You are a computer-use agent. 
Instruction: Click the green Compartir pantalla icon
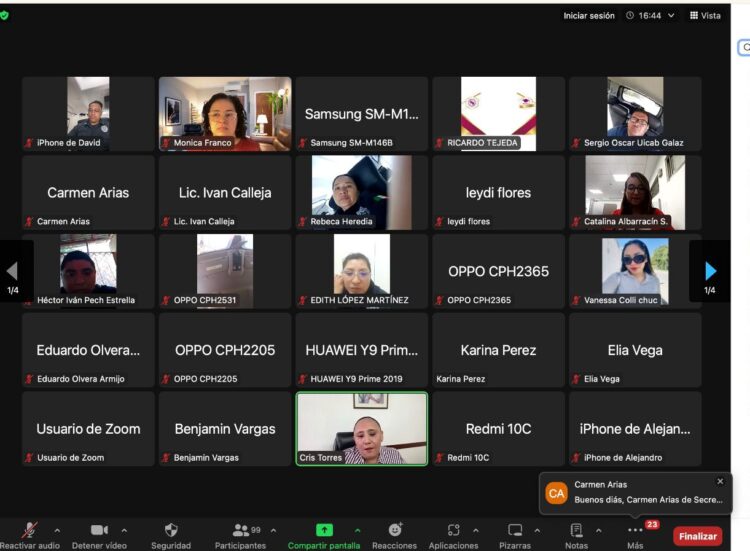[x=324, y=530]
